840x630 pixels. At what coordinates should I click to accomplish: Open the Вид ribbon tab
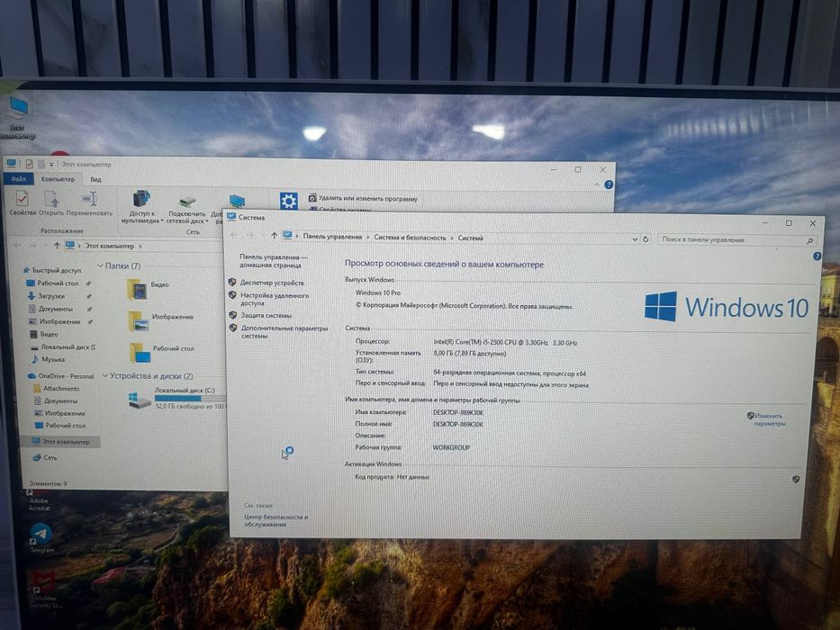click(x=95, y=179)
